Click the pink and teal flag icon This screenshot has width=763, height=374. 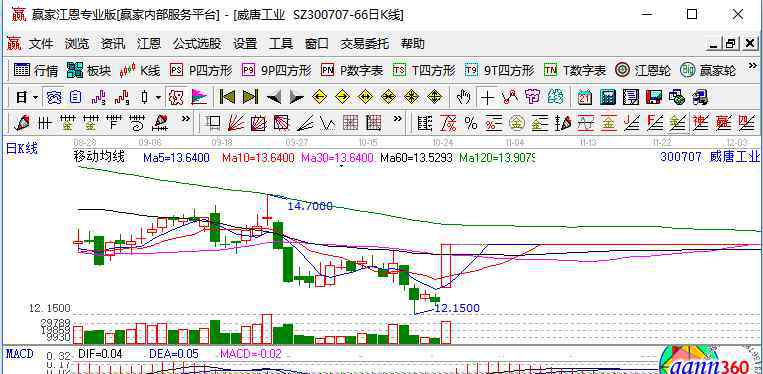pos(199,98)
